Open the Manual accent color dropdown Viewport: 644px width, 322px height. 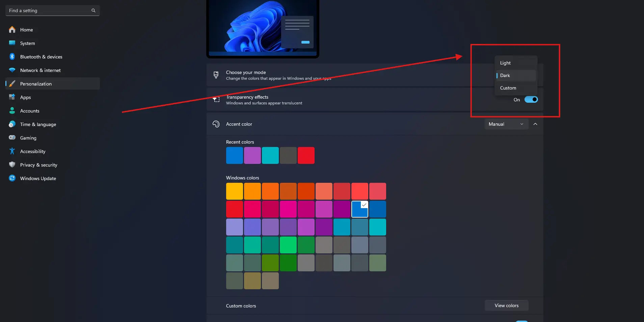point(506,124)
